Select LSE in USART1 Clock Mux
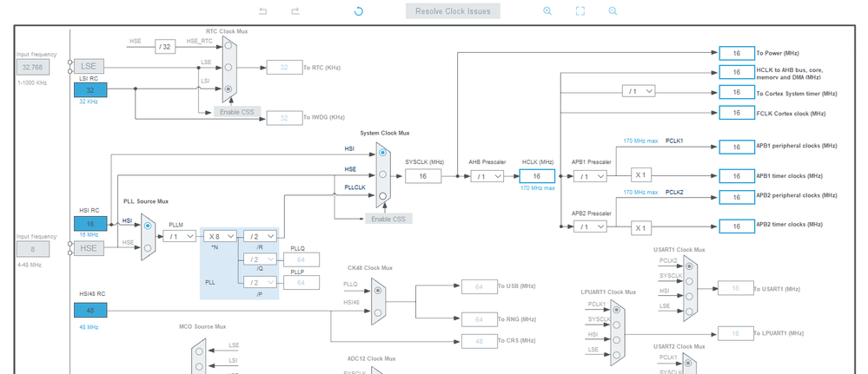The width and height of the screenshot is (868, 374). click(689, 311)
